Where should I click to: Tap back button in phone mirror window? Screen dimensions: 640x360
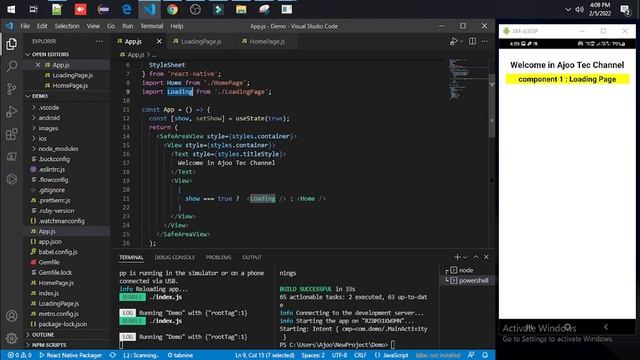click(606, 327)
